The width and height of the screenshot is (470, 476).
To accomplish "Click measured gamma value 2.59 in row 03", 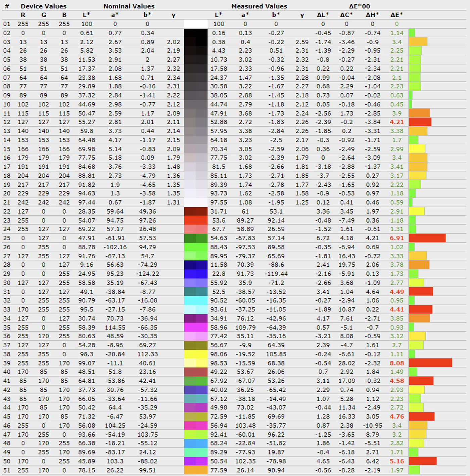I will point(302,42).
